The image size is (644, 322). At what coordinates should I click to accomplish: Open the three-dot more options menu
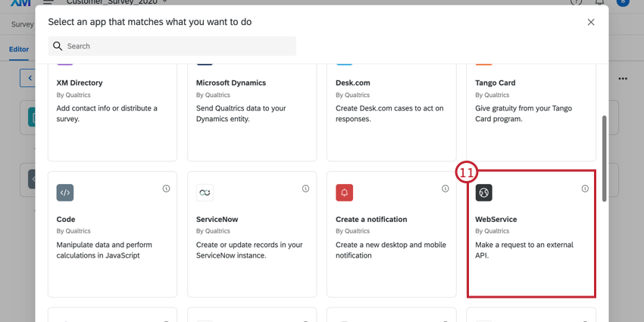click(623, 78)
